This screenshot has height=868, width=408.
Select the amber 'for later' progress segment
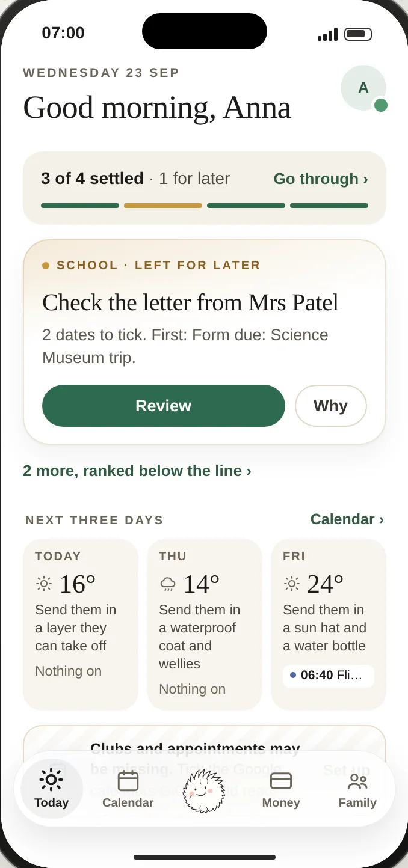click(163, 206)
